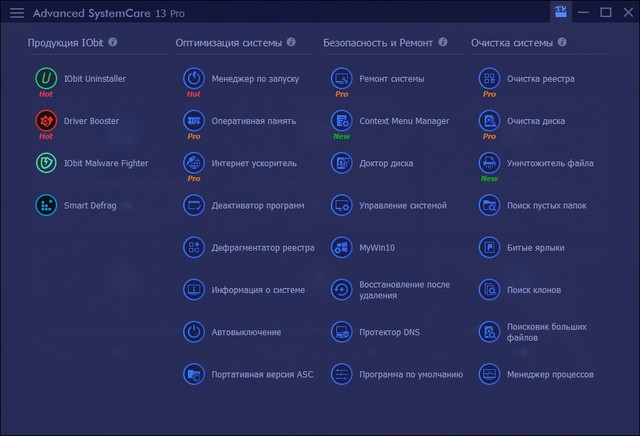Open the hamburger menu in title bar
Screen dimensions: 640x436
point(17,13)
